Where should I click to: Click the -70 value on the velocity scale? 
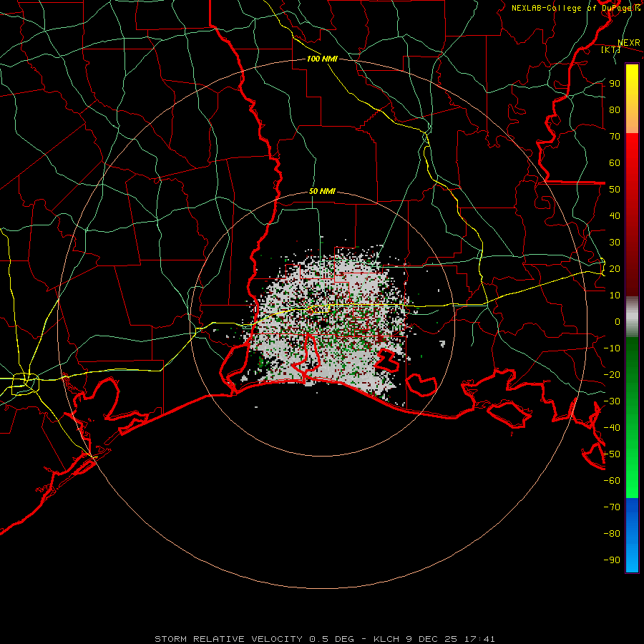click(x=612, y=507)
